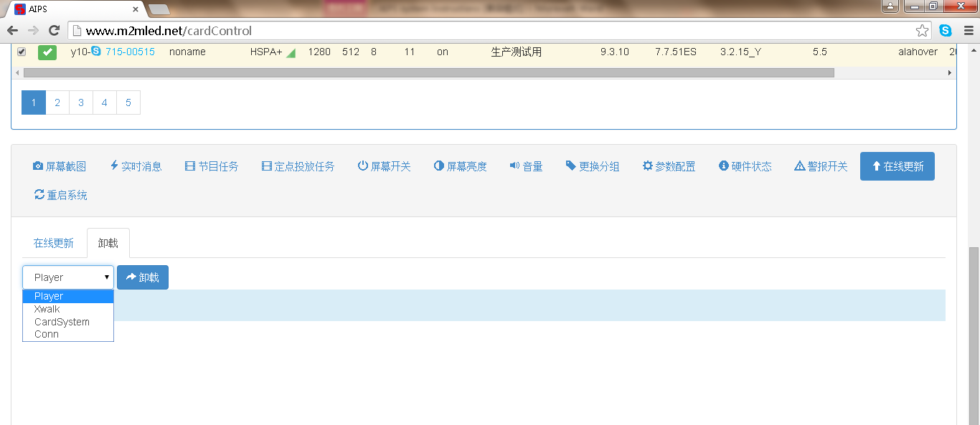Open the Player uninstall dropdown
The image size is (980, 425).
(68, 277)
